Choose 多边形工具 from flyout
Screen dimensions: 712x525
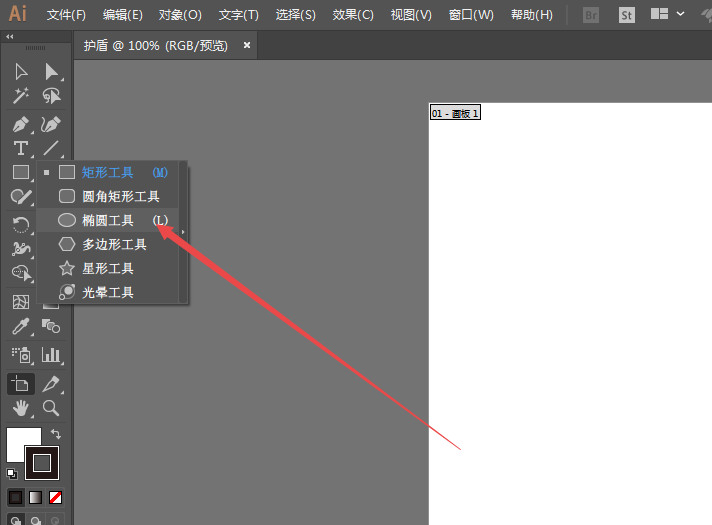pyautogui.click(x=108, y=244)
